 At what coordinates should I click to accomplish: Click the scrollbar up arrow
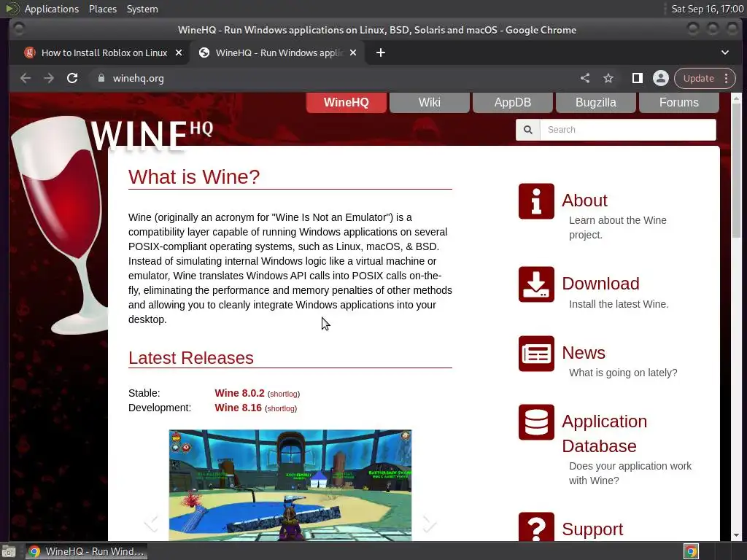(x=737, y=98)
